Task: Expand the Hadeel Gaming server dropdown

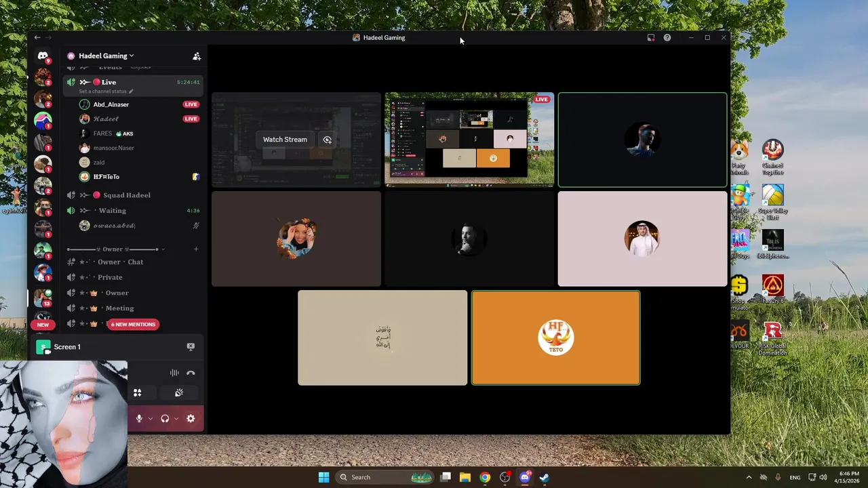Action: pos(131,56)
